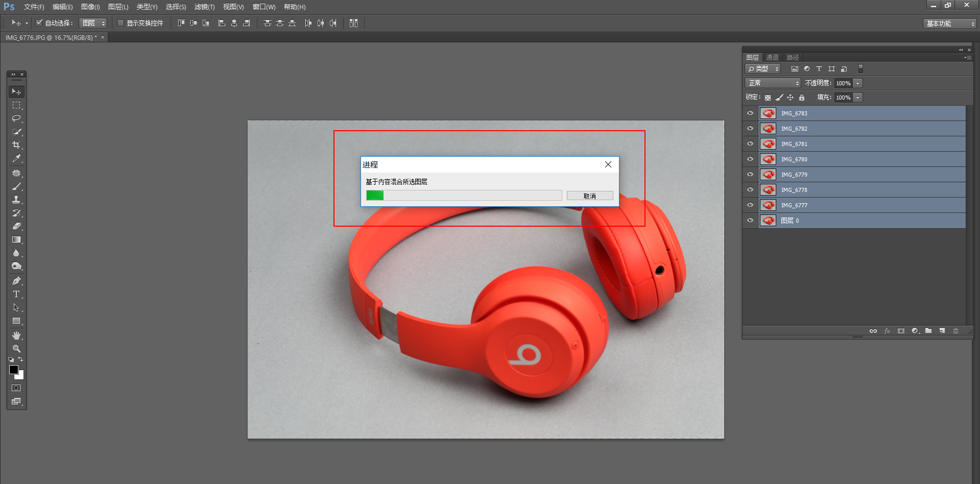Open the Edit menu

(62, 7)
